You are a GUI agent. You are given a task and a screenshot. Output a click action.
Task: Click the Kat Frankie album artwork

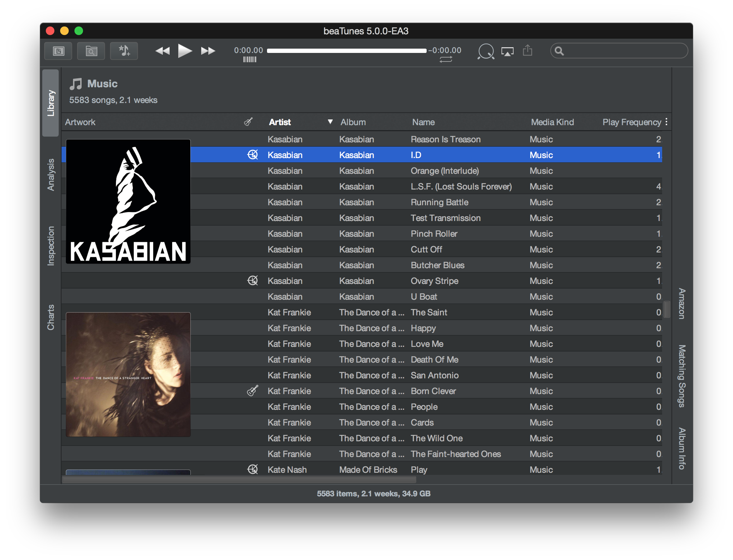pos(128,374)
